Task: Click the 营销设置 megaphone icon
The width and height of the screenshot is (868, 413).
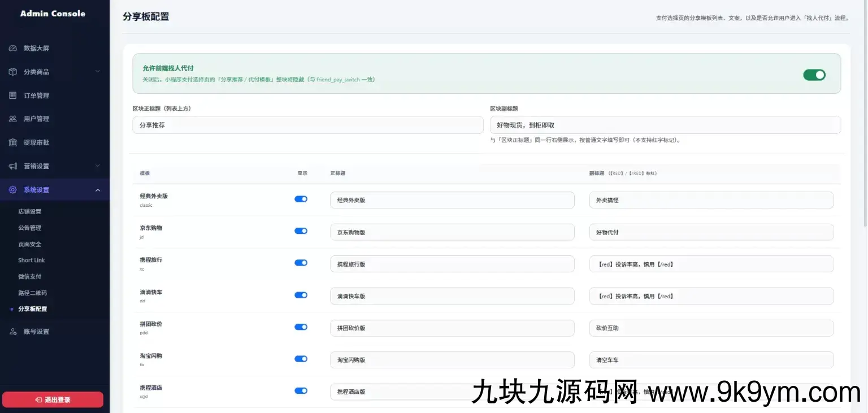Action: click(13, 166)
